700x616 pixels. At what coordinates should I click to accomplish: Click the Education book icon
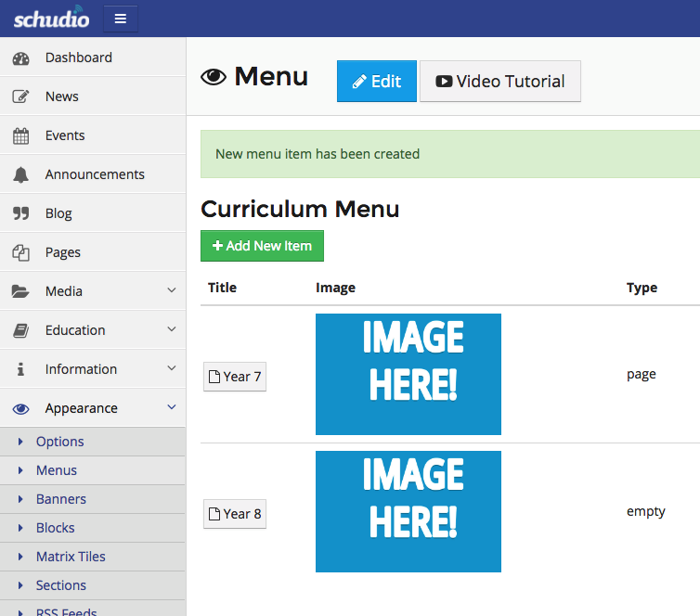point(20,330)
